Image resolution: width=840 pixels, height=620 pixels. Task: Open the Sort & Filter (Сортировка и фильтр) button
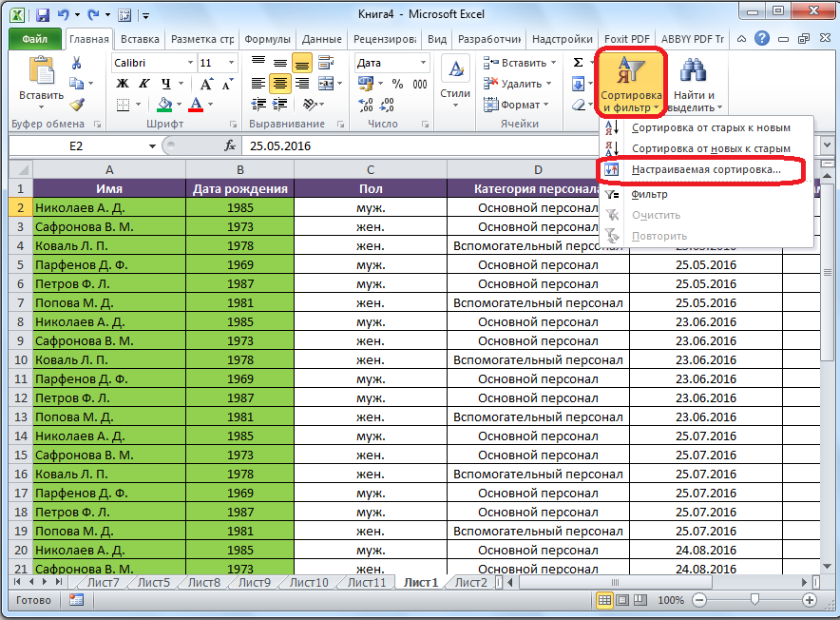(631, 84)
